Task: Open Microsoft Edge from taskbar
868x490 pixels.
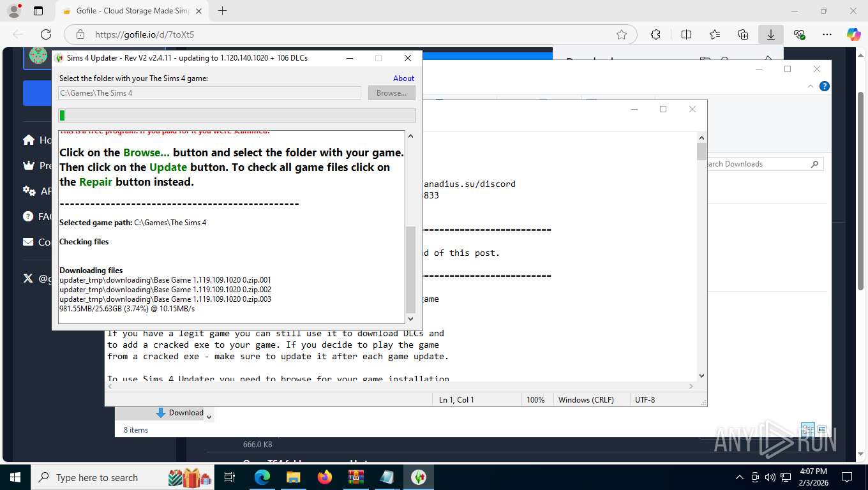Action: coord(262,477)
